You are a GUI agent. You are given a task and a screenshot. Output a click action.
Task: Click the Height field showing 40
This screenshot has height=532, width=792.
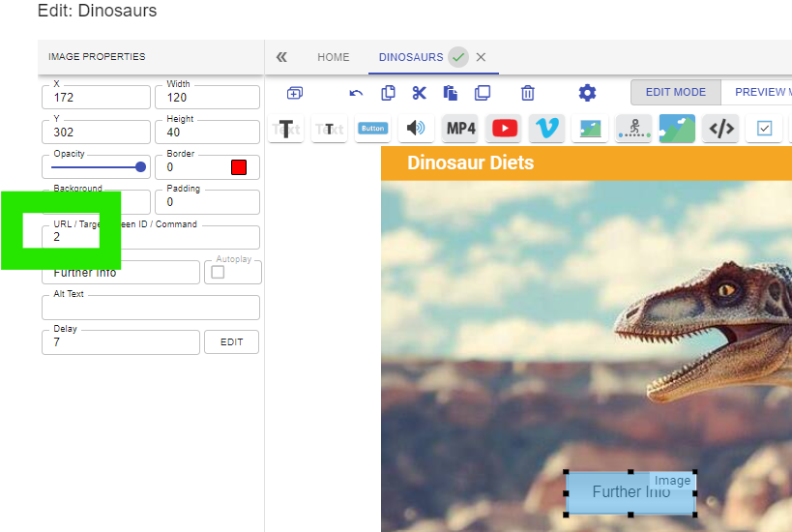point(207,132)
